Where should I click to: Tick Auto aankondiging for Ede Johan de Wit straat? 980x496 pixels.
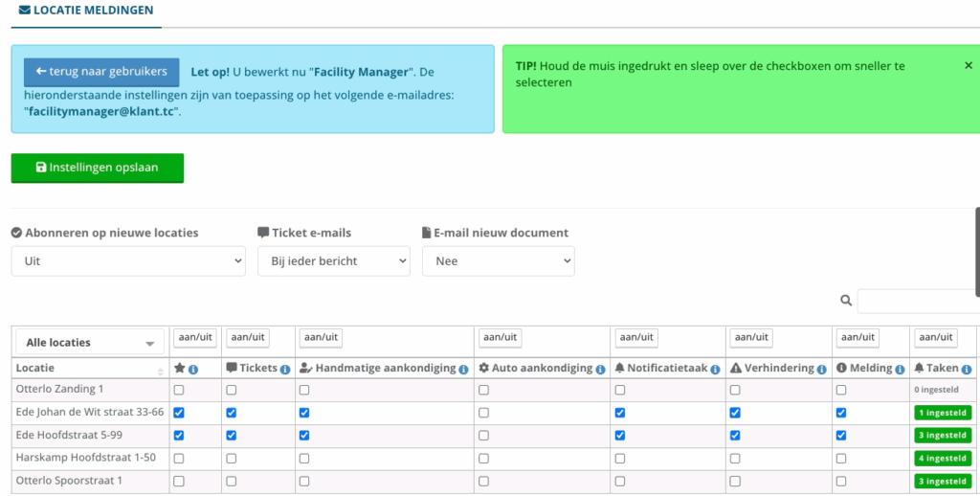click(x=484, y=413)
